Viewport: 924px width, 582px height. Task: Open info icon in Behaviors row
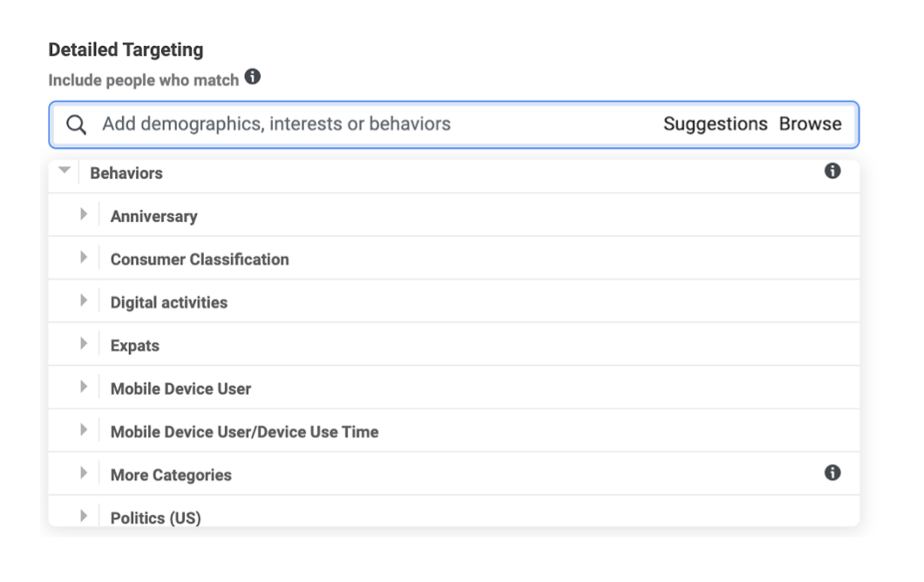[x=832, y=172]
